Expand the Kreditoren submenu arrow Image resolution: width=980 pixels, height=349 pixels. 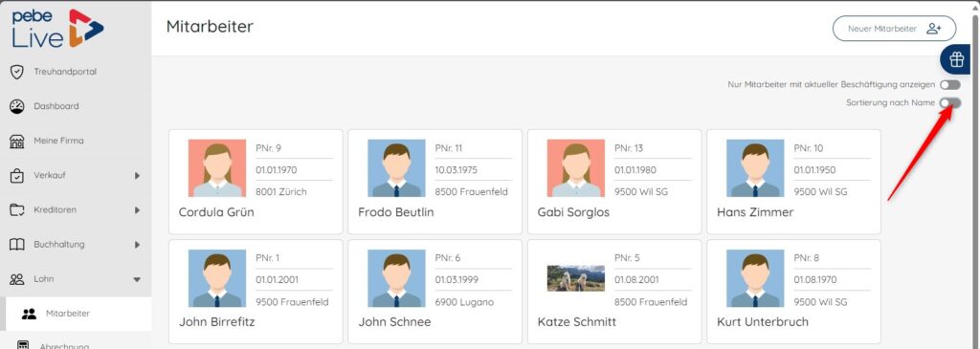tap(137, 209)
